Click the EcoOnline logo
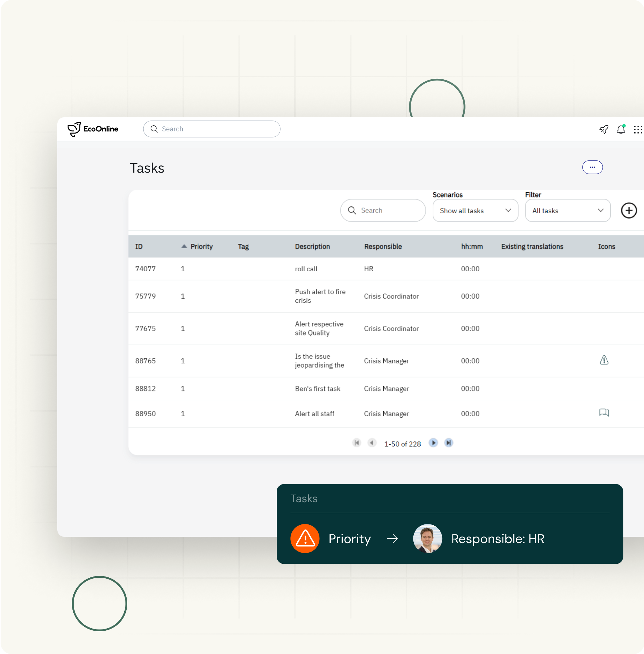This screenshot has height=654, width=644. 93,129
